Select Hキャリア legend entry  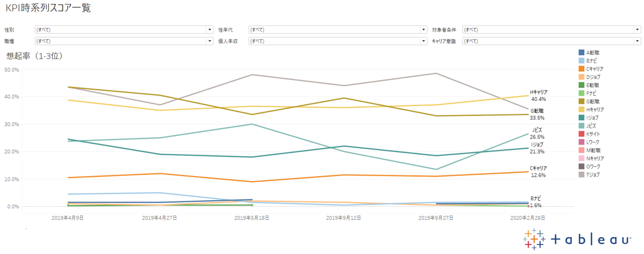coord(595,109)
